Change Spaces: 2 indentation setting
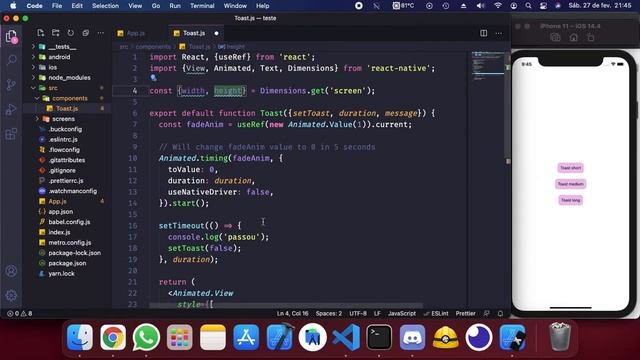This screenshot has height=360, width=640. [329, 313]
